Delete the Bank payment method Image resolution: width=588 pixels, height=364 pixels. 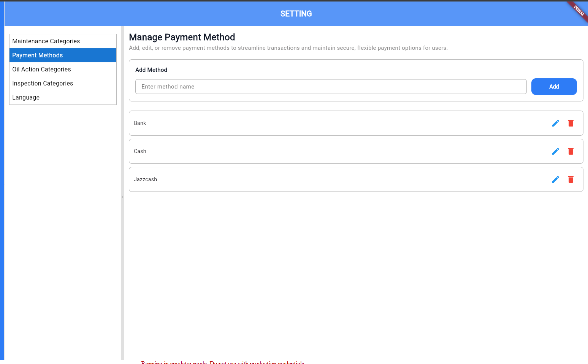pyautogui.click(x=571, y=123)
